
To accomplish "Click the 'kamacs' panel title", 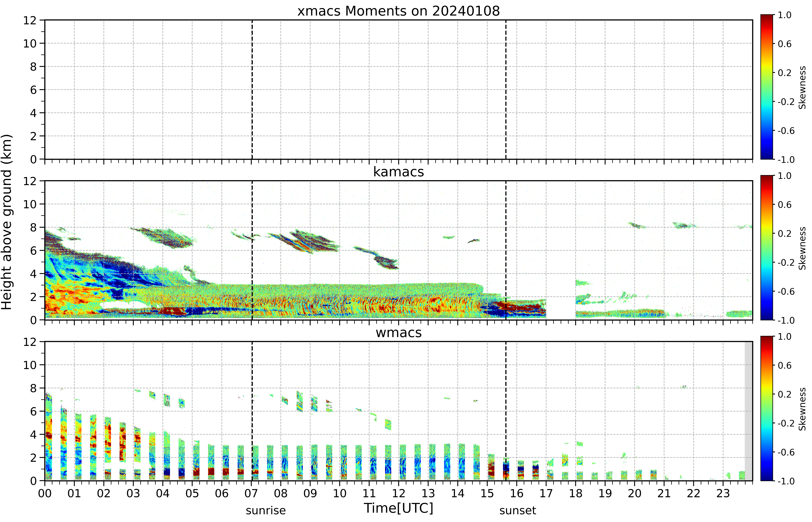I will coord(399,172).
